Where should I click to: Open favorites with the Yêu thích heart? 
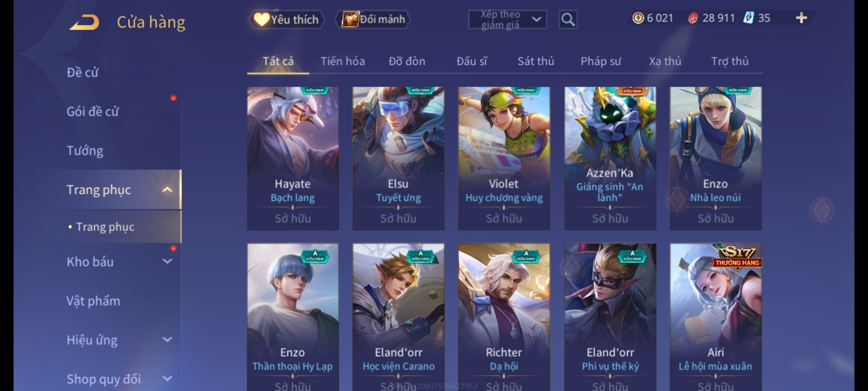(x=261, y=19)
